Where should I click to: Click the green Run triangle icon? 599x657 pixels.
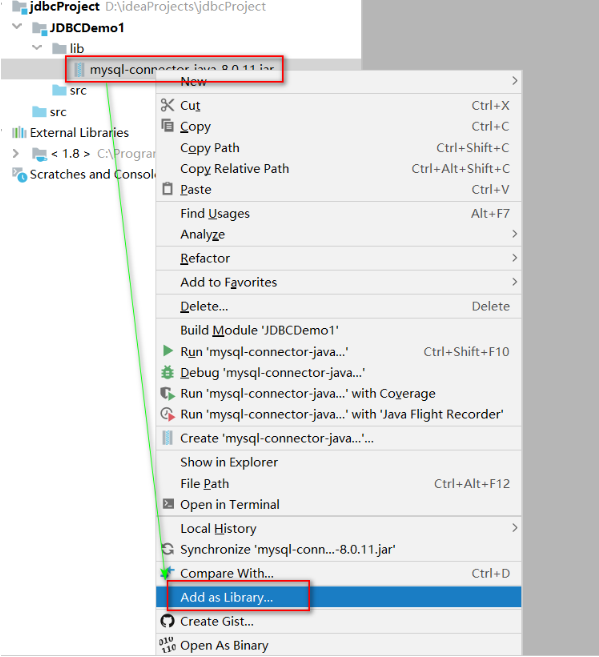[x=168, y=351]
